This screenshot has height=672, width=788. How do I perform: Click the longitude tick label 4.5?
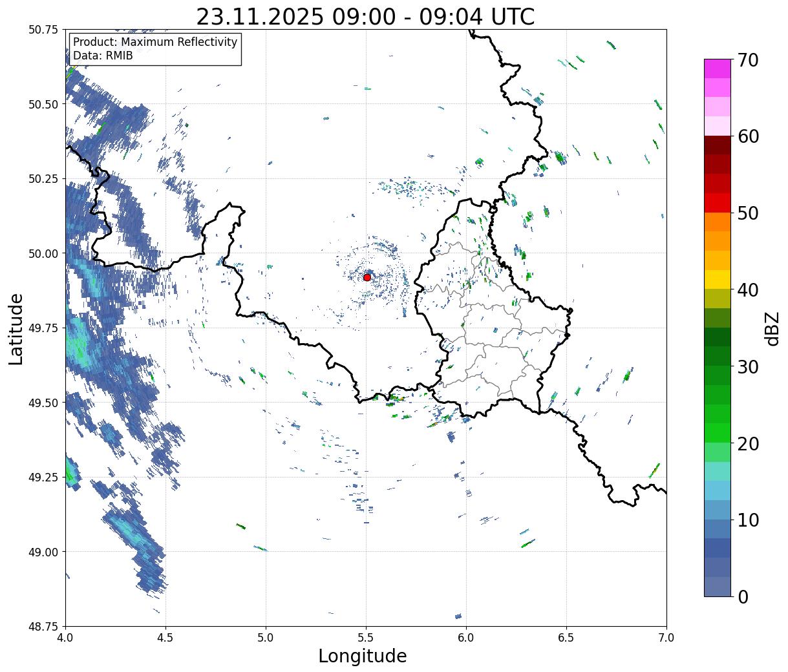pos(165,637)
